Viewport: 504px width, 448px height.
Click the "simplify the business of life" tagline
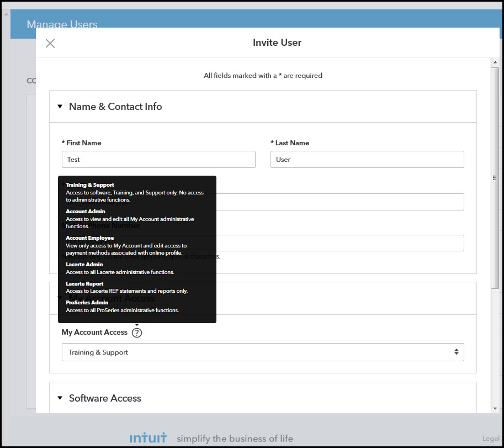[x=235, y=439]
